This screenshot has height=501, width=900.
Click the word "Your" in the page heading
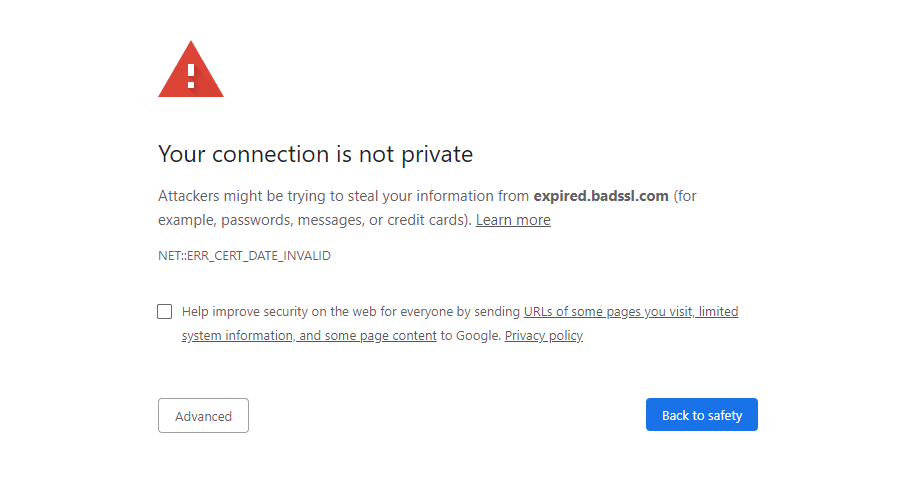(181, 154)
